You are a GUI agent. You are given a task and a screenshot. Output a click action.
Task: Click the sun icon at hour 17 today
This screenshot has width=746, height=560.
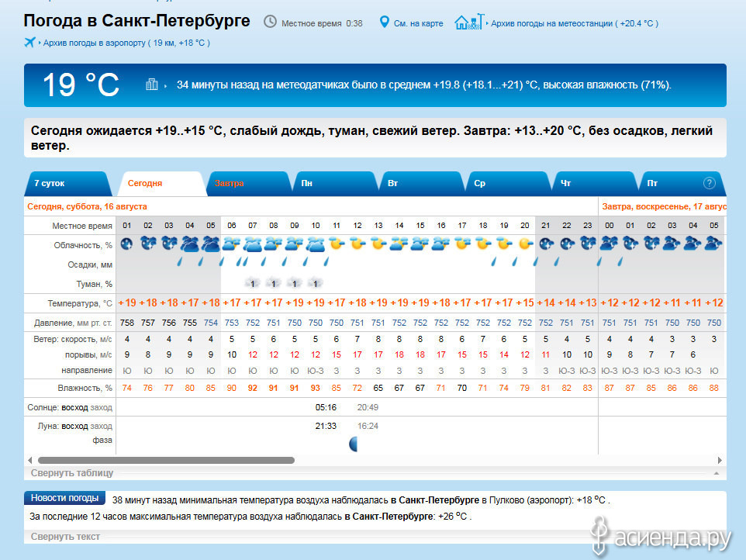point(462,244)
